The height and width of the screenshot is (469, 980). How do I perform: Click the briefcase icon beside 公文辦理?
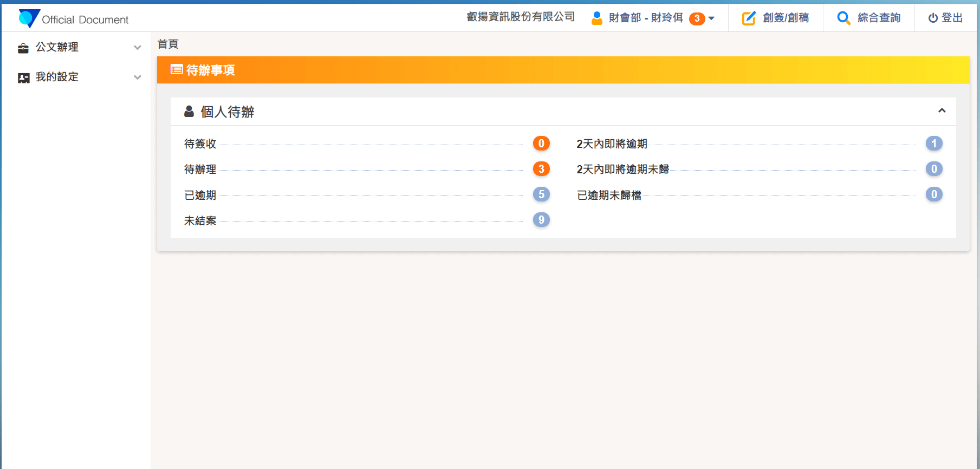pos(23,48)
